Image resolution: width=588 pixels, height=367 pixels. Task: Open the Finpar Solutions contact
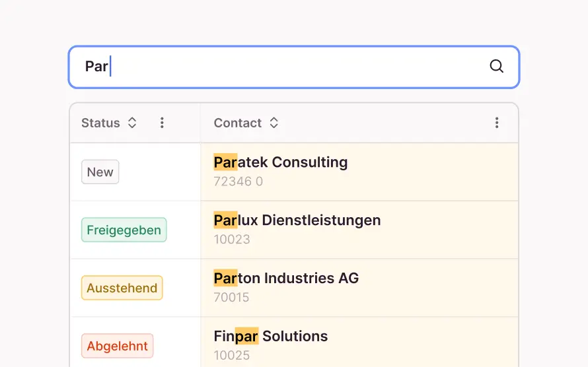pos(271,337)
